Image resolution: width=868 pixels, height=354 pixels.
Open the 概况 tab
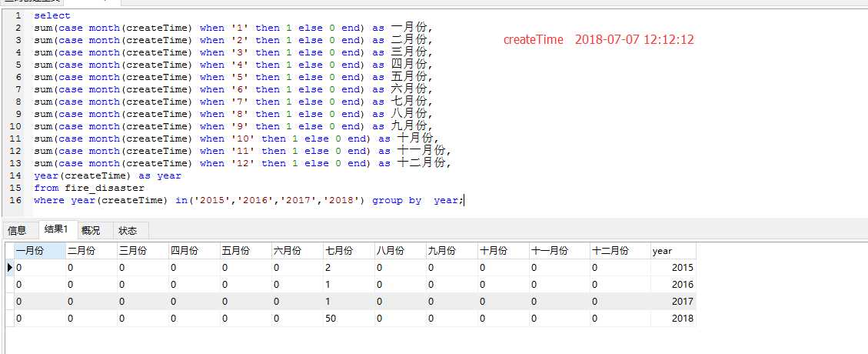tap(91, 230)
